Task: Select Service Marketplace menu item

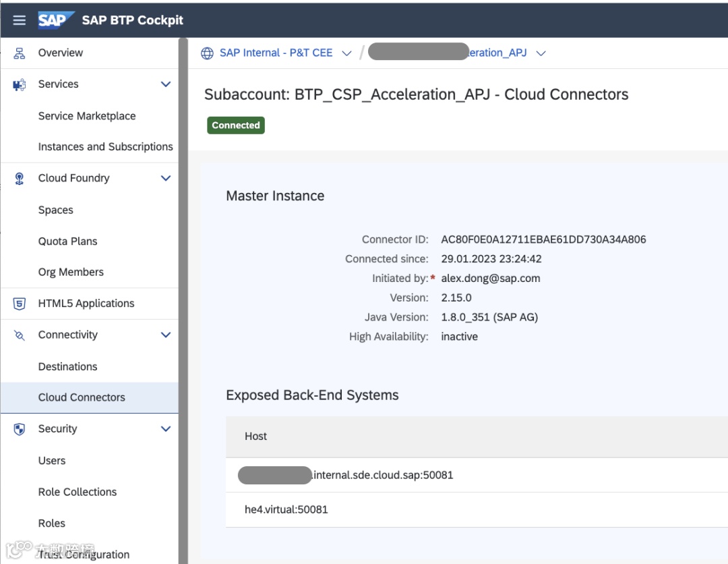Action: (x=87, y=116)
